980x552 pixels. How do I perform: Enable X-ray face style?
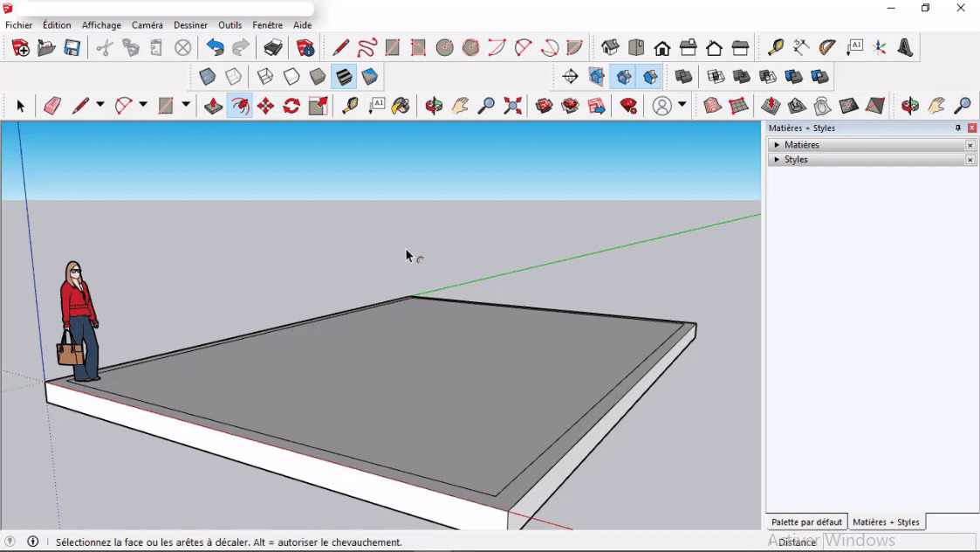coord(207,76)
